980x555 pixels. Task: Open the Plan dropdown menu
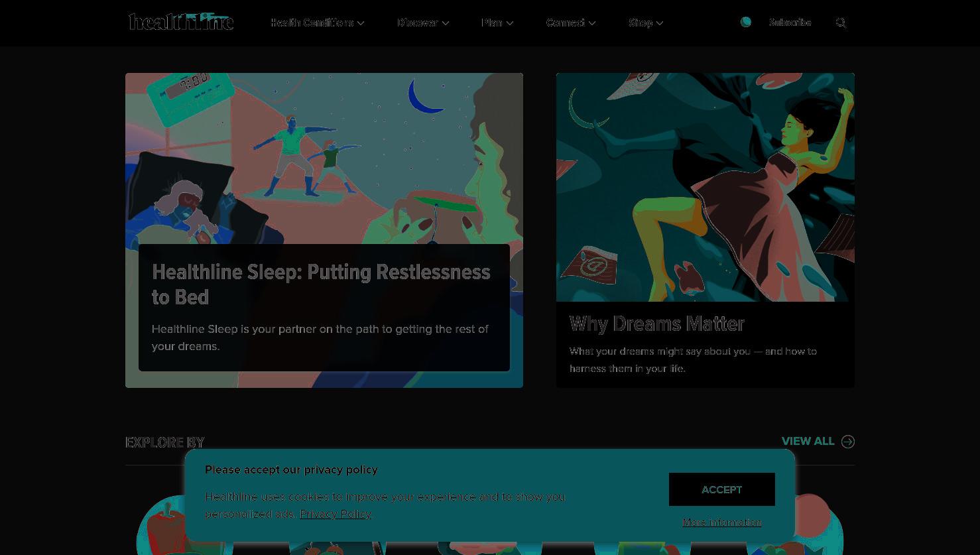tap(497, 23)
